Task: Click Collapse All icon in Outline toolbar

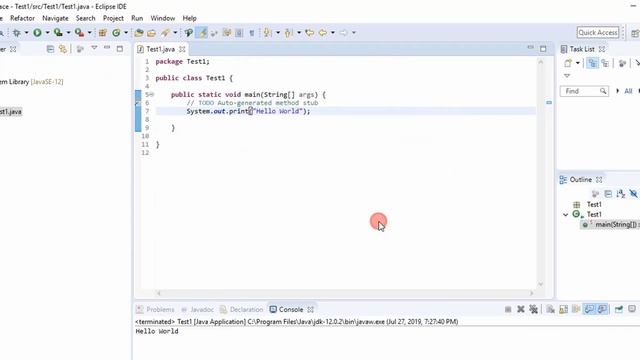Action: (608, 194)
